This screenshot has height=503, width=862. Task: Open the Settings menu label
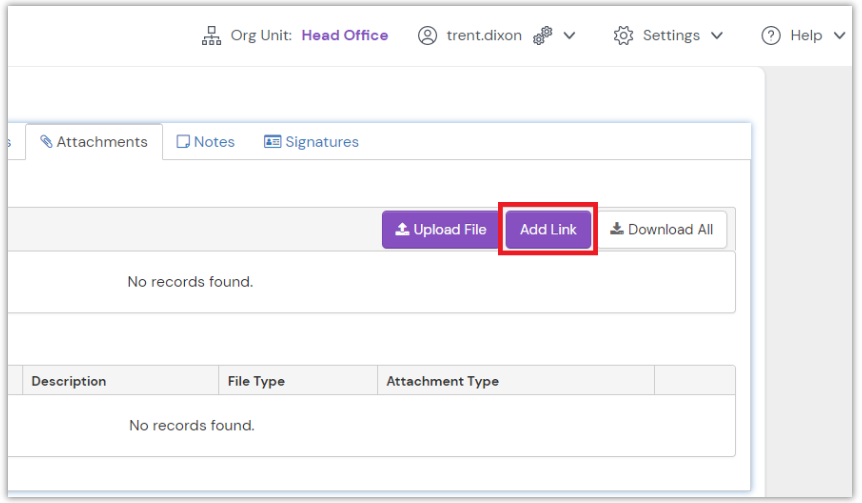[671, 36]
